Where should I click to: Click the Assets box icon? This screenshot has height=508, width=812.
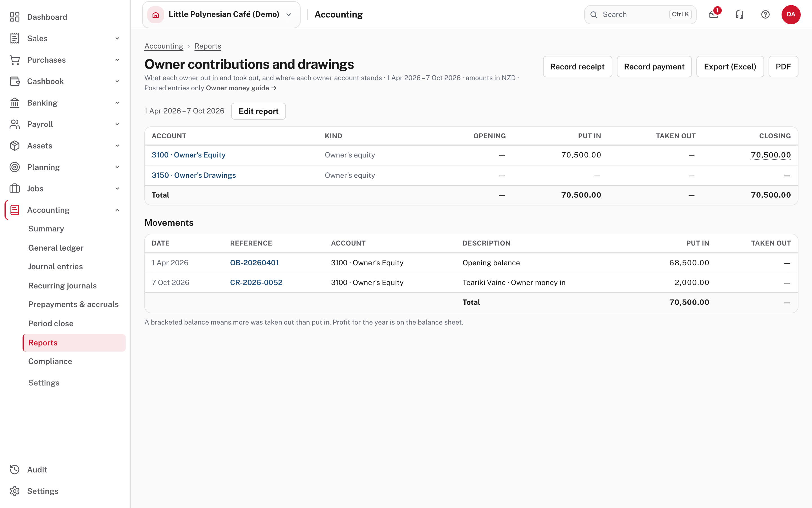pos(15,146)
